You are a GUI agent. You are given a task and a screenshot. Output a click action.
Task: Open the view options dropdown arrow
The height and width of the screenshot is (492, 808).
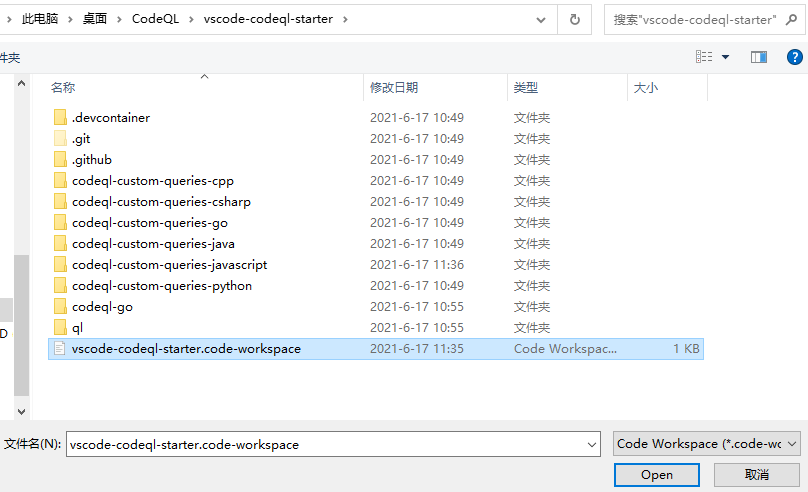(x=726, y=57)
